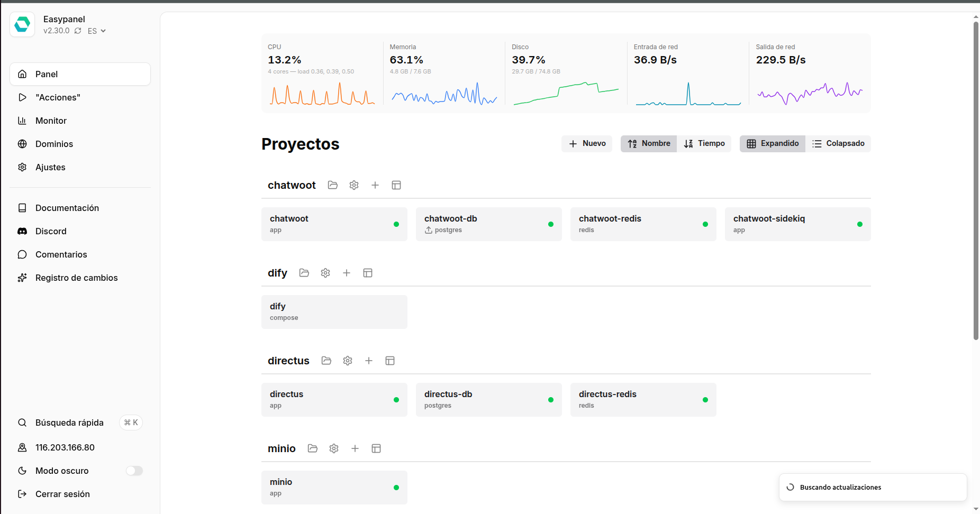Open dify project settings gear

pyautogui.click(x=325, y=273)
